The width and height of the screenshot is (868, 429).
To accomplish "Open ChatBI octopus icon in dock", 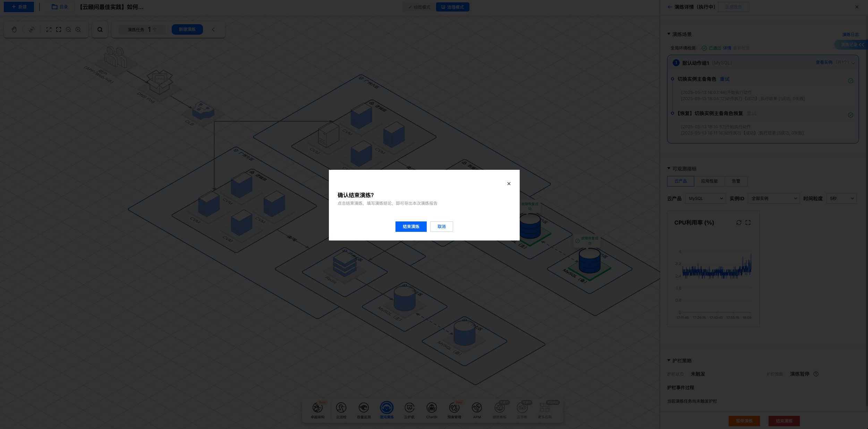I will (x=432, y=408).
